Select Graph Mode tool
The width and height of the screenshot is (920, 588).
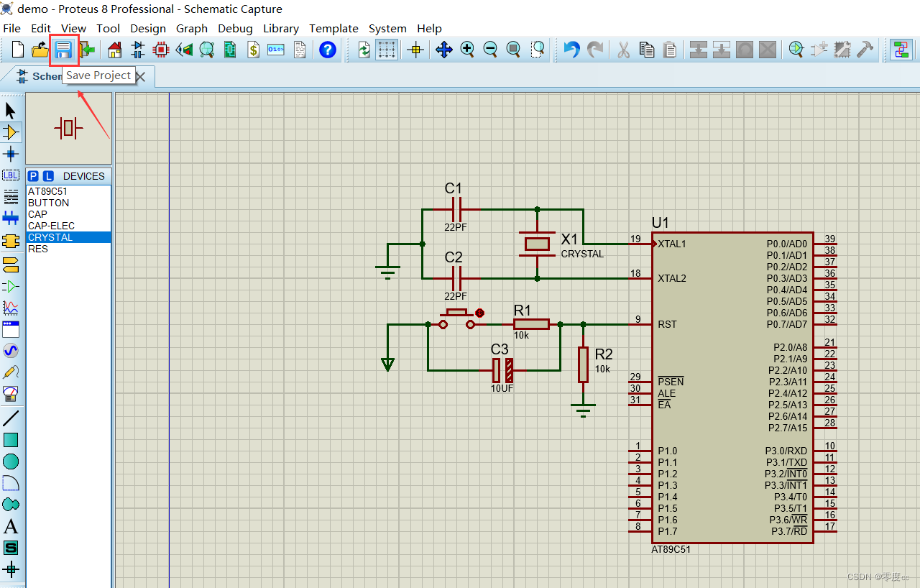pos(11,308)
